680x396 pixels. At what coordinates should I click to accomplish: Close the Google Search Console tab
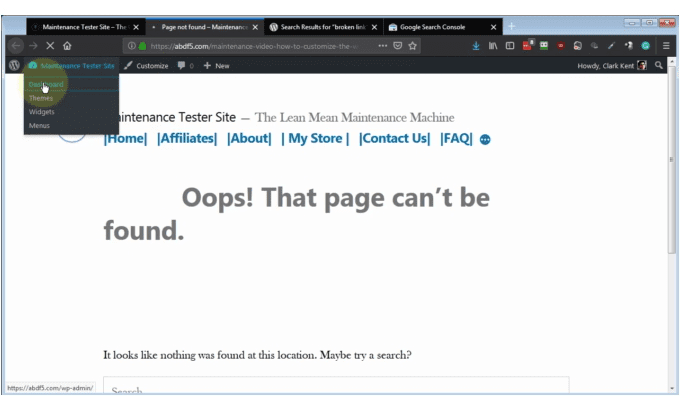pos(494,27)
